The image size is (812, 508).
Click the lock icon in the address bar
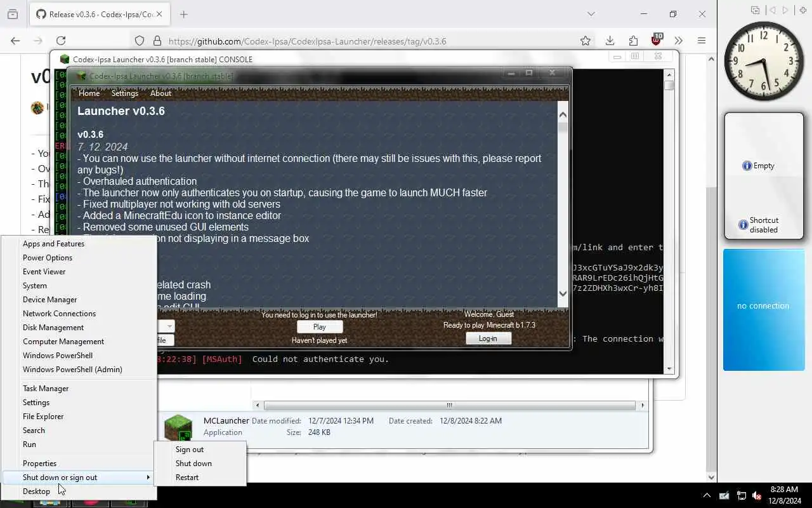pyautogui.click(x=157, y=41)
